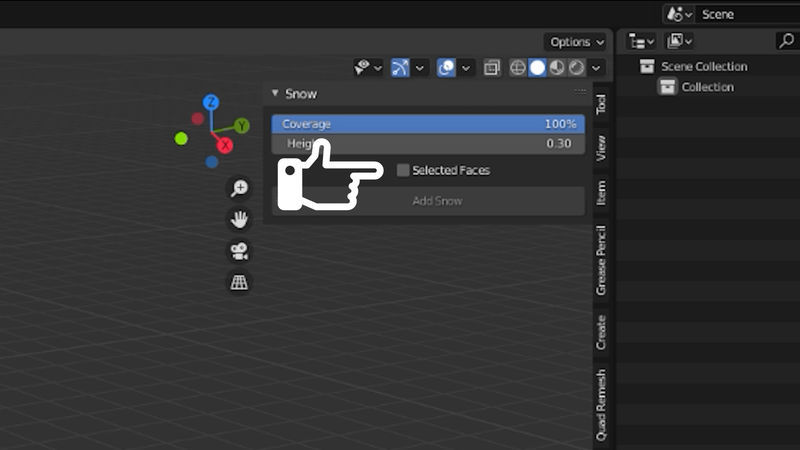Viewport: 800px width, 450px height.
Task: Collapse the Snow panel
Action: pyautogui.click(x=275, y=93)
